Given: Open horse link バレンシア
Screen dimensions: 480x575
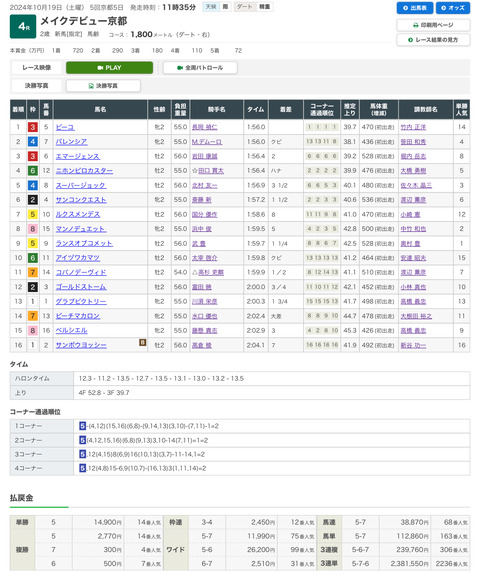Looking at the screenshot, I should (72, 142).
